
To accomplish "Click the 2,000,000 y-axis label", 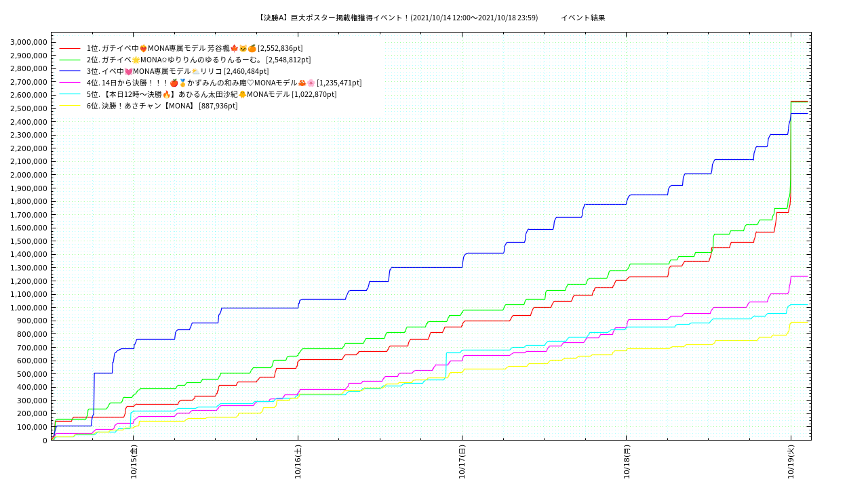I will (29, 175).
